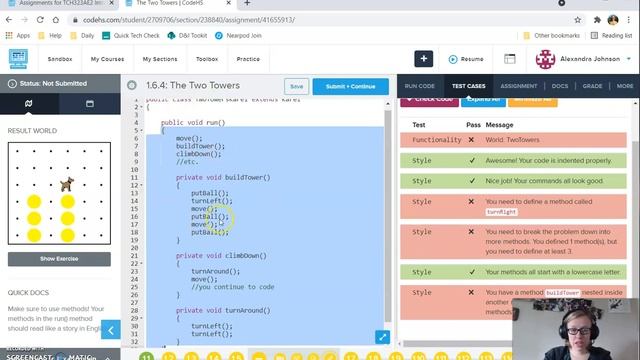
Task: Collapse the code fold arrow at line 5
Action: pos(141,131)
